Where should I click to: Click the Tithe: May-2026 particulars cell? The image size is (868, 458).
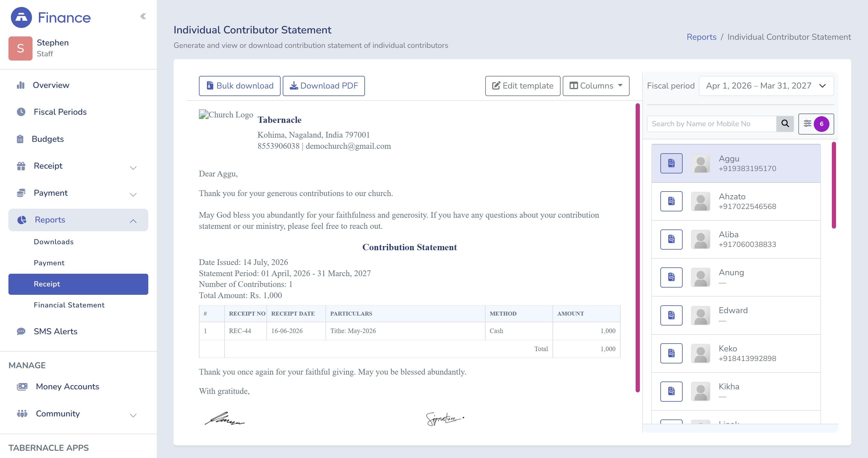click(405, 331)
